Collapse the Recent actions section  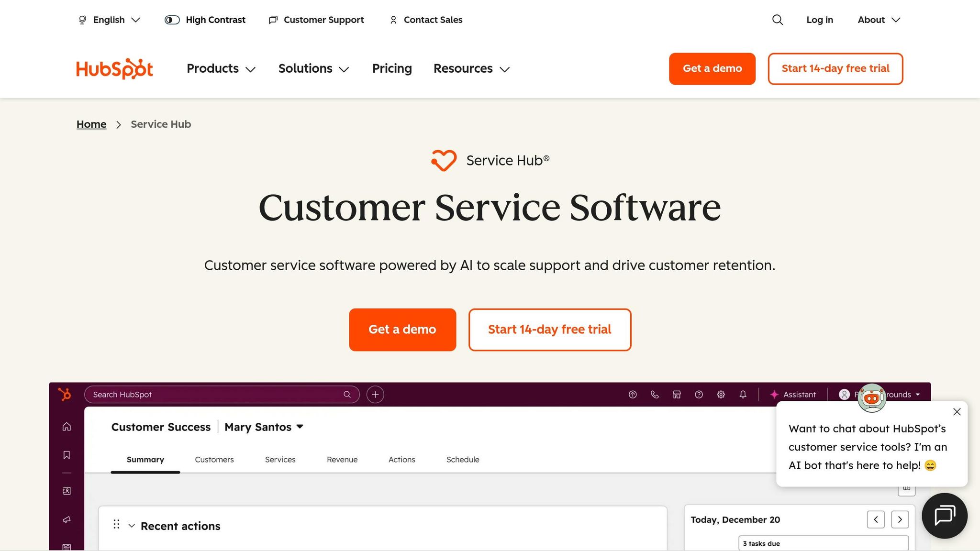(x=132, y=526)
